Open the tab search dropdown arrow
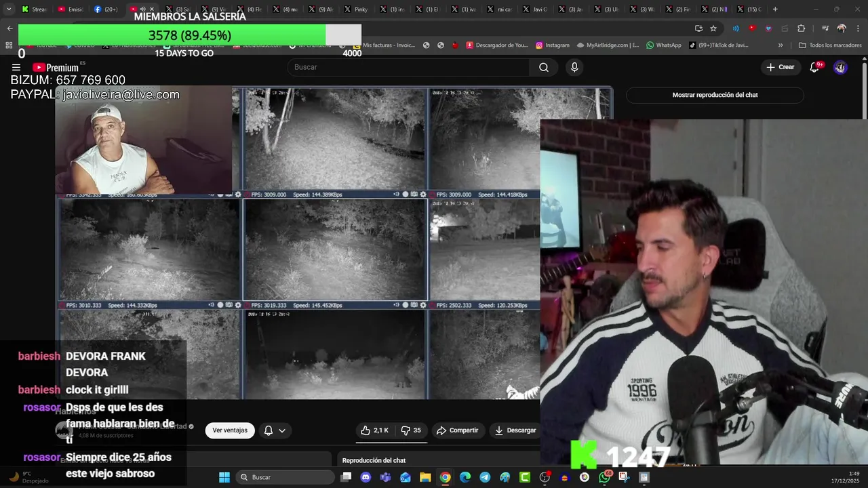868x488 pixels. tap(9, 9)
